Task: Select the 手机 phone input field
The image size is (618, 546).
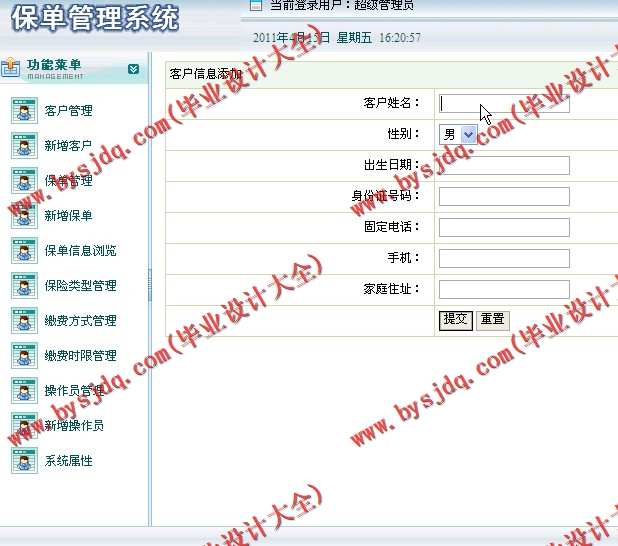Action: click(x=504, y=258)
